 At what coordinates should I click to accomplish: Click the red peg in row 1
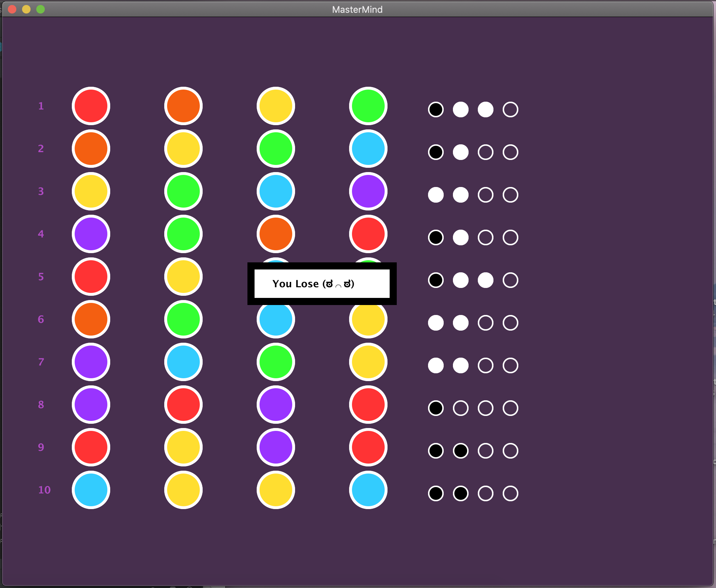click(x=91, y=106)
